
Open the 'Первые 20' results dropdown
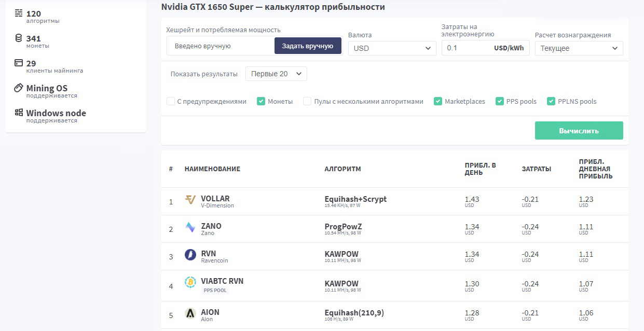click(x=276, y=74)
